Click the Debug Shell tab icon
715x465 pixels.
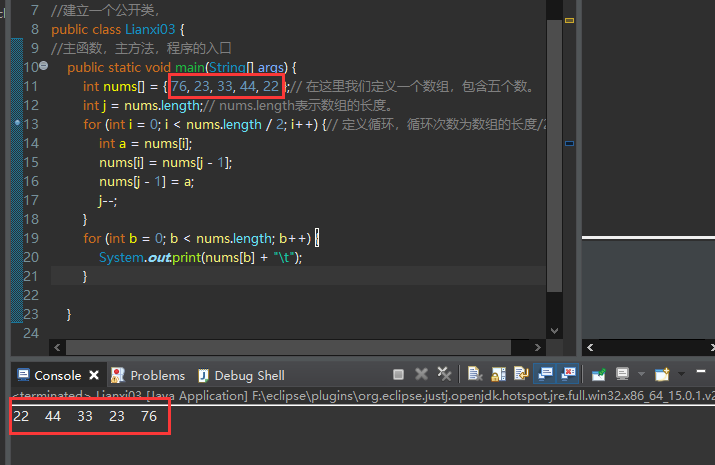coord(203,375)
